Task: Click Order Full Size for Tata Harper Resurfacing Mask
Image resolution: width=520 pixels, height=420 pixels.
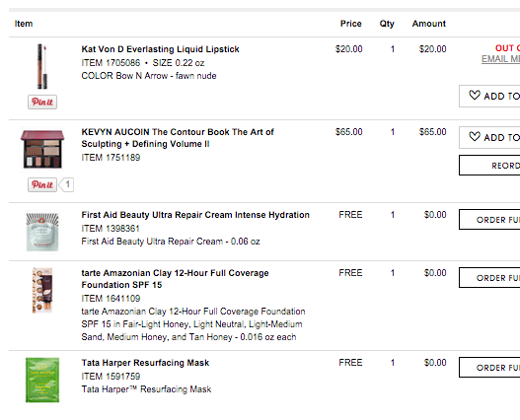Action: pyautogui.click(x=489, y=368)
